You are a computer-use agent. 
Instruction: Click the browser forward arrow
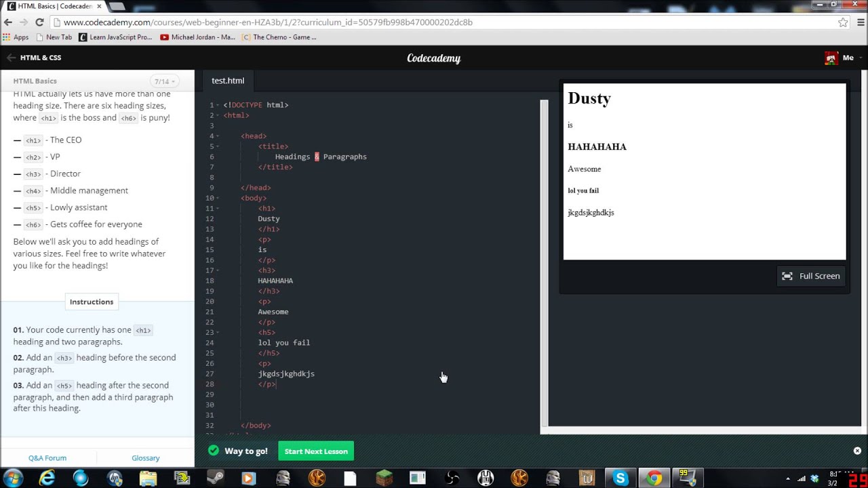point(24,22)
